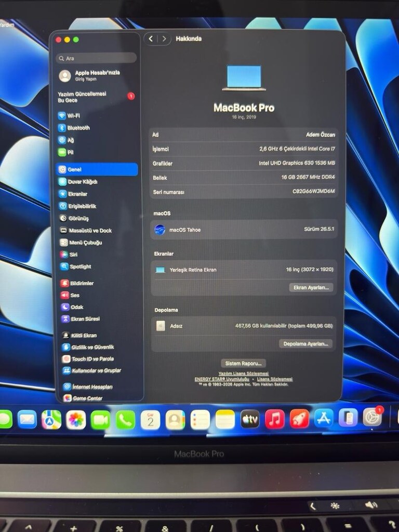Open Ağ network settings
The width and height of the screenshot is (399, 532).
[66, 140]
